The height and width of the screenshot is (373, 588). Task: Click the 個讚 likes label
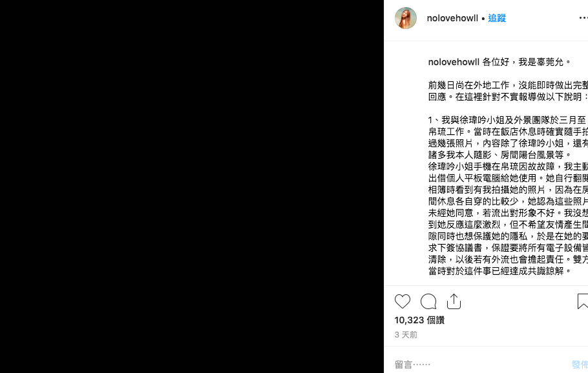click(436, 320)
